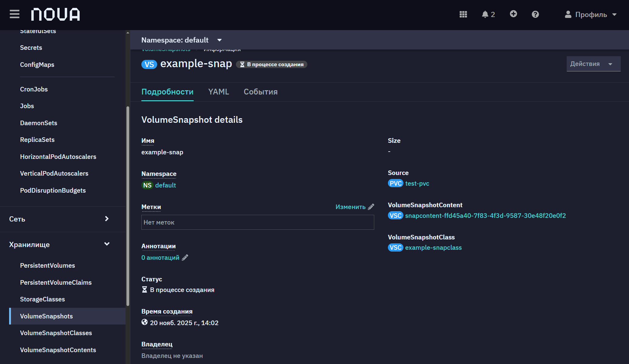Open the Действия actions dropdown
Viewport: 629px width, 364px height.
(593, 64)
